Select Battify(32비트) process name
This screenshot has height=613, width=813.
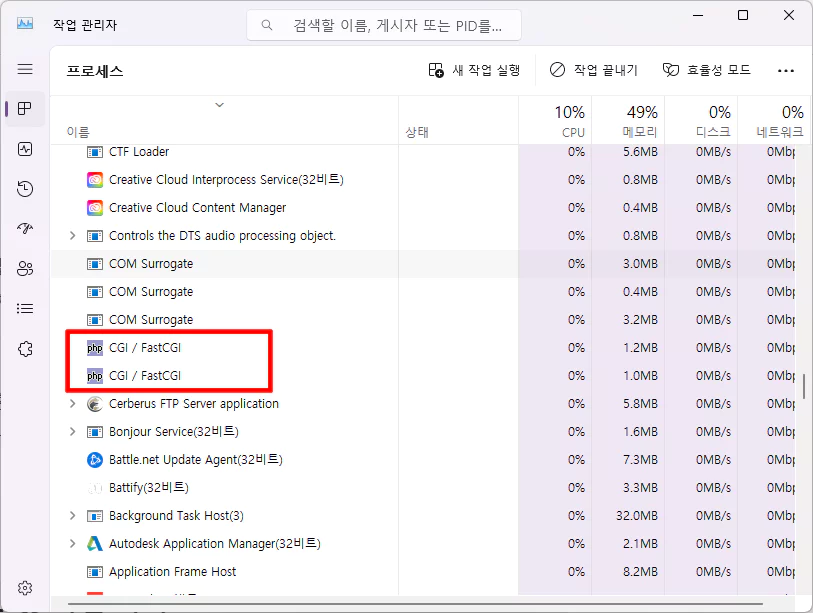pos(149,487)
